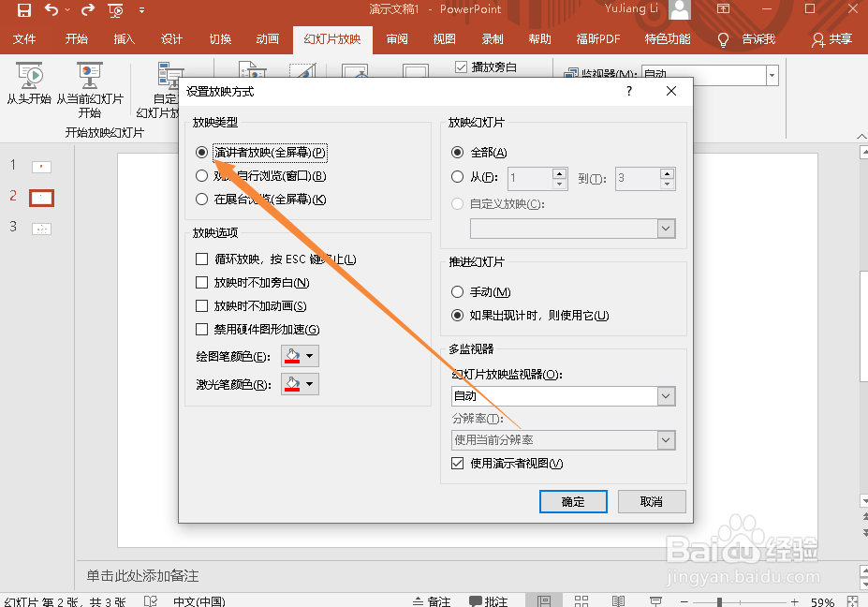Open the Comments (批注) status bar button
868x607 pixels.
[x=488, y=601]
